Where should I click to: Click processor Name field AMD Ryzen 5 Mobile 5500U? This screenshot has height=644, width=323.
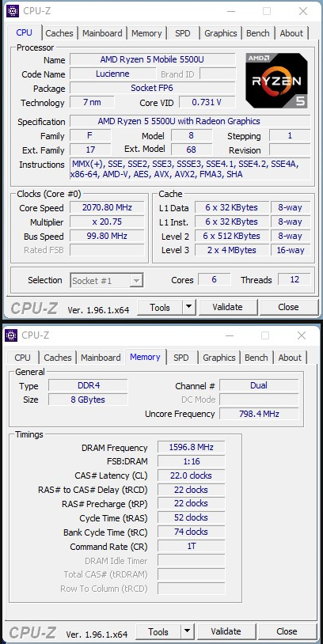coord(153,59)
